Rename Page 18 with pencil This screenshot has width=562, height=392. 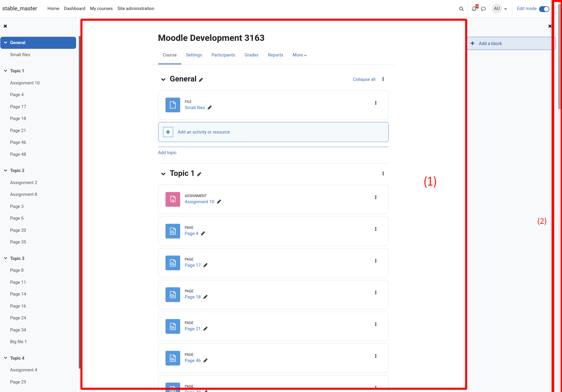point(205,297)
